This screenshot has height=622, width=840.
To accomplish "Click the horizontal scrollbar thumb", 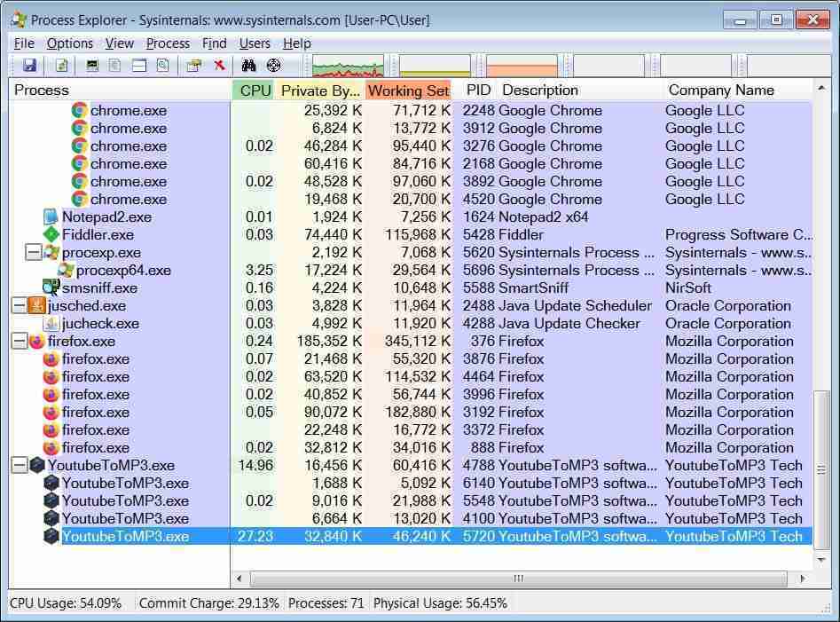I will pos(518,579).
